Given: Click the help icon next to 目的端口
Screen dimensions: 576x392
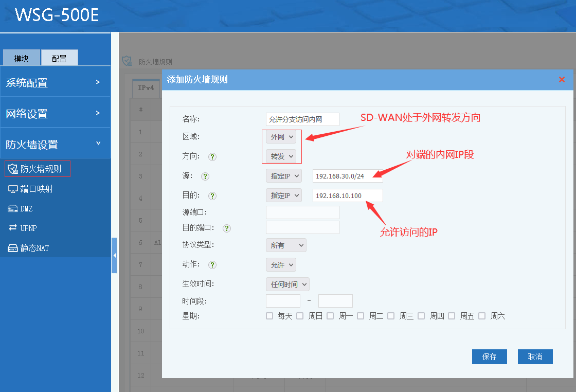Looking at the screenshot, I should coord(227,228).
